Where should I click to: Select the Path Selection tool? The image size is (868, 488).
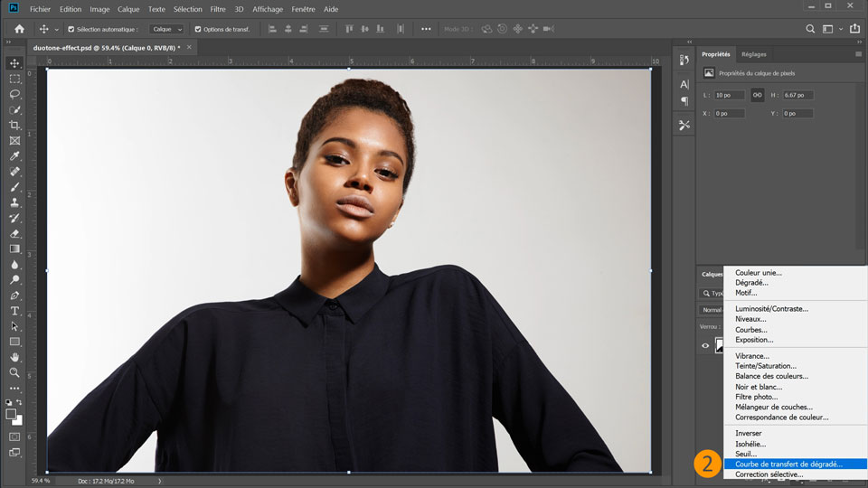(15, 326)
